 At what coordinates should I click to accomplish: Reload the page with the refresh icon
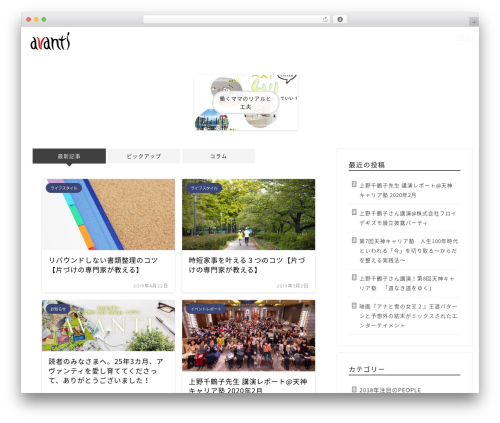325,20
